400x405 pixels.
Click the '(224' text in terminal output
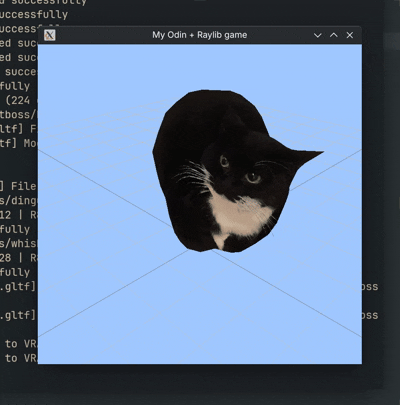point(18,100)
